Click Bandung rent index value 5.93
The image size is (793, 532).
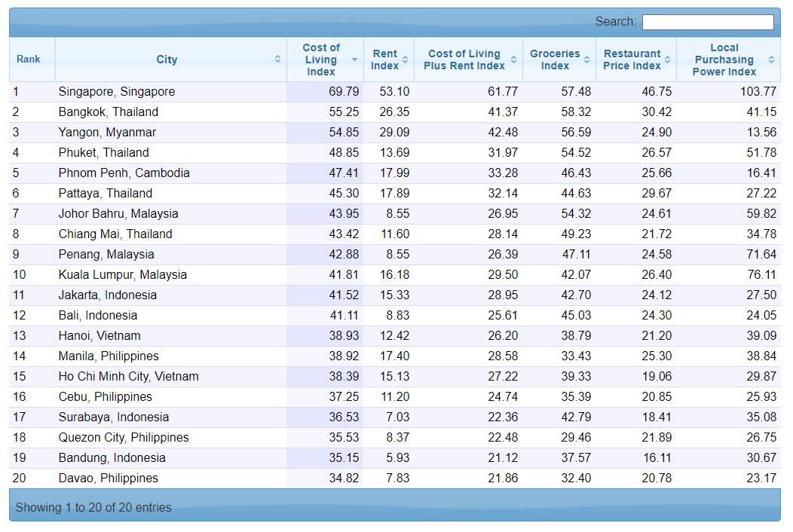(397, 457)
